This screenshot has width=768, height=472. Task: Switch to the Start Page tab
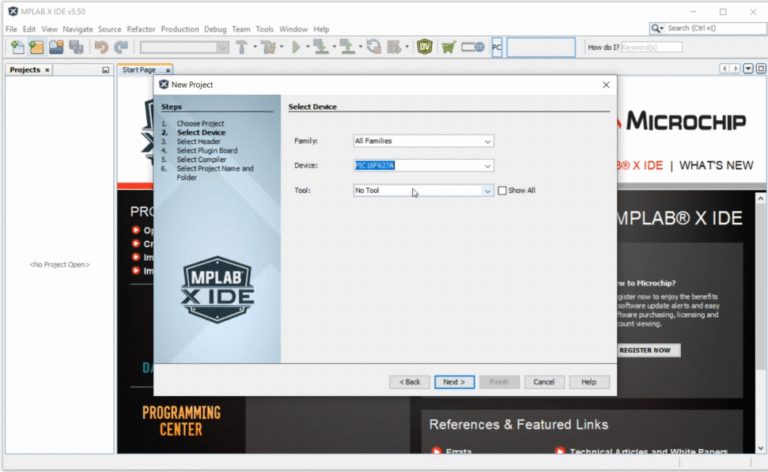coord(139,70)
